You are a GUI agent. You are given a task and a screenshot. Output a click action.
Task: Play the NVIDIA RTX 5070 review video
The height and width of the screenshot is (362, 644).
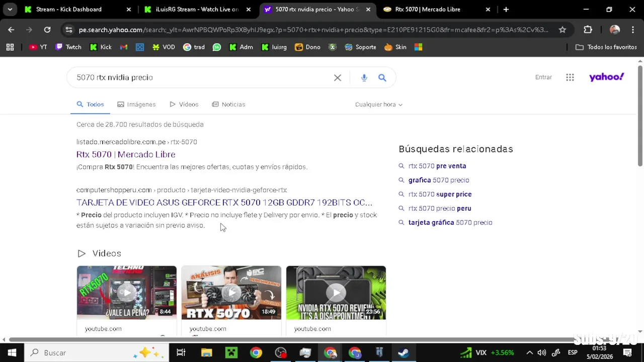(x=336, y=293)
